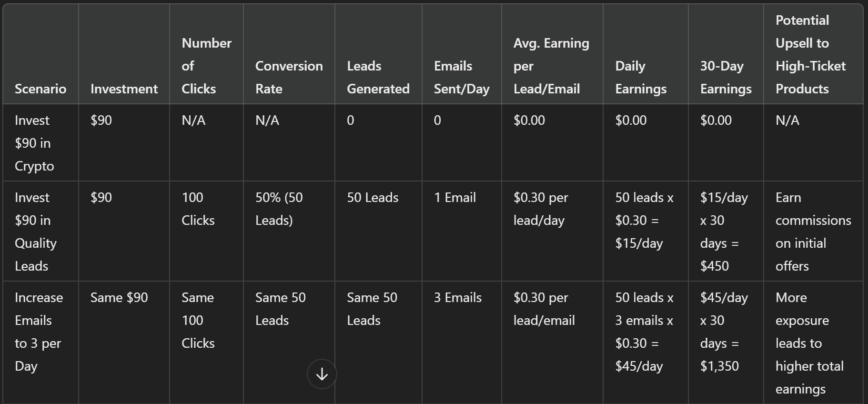Click the Avg. Earning per Lead/Email header
The image size is (868, 404).
pos(551,66)
